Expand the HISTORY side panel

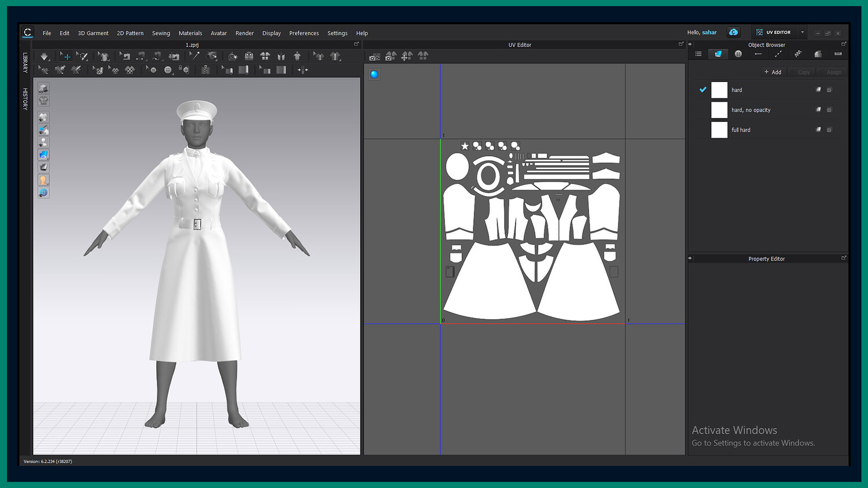[25, 99]
